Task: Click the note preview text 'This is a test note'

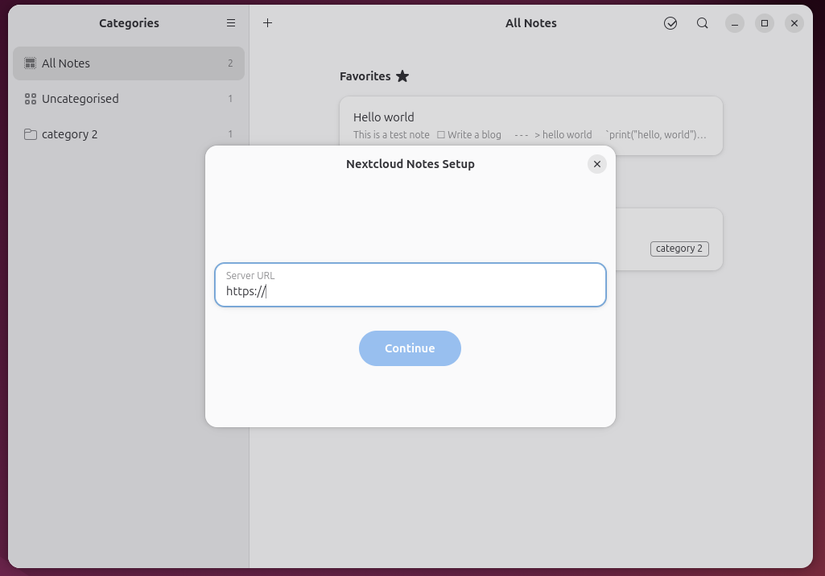Action: [x=391, y=135]
